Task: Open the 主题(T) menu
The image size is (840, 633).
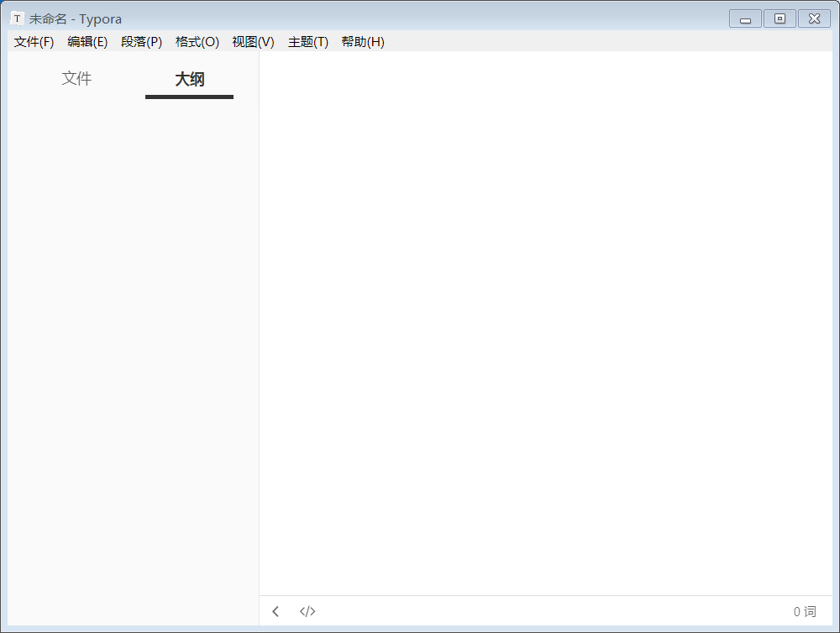Action: click(307, 42)
